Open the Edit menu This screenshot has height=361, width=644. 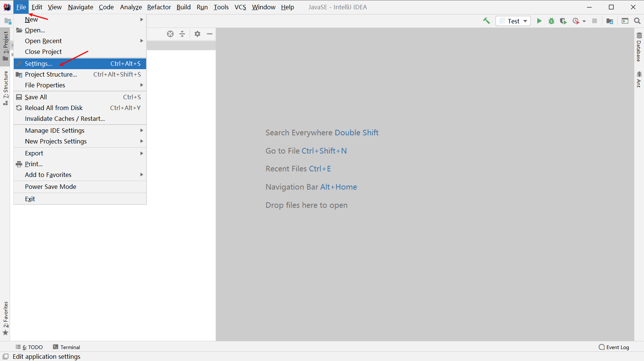coord(37,7)
